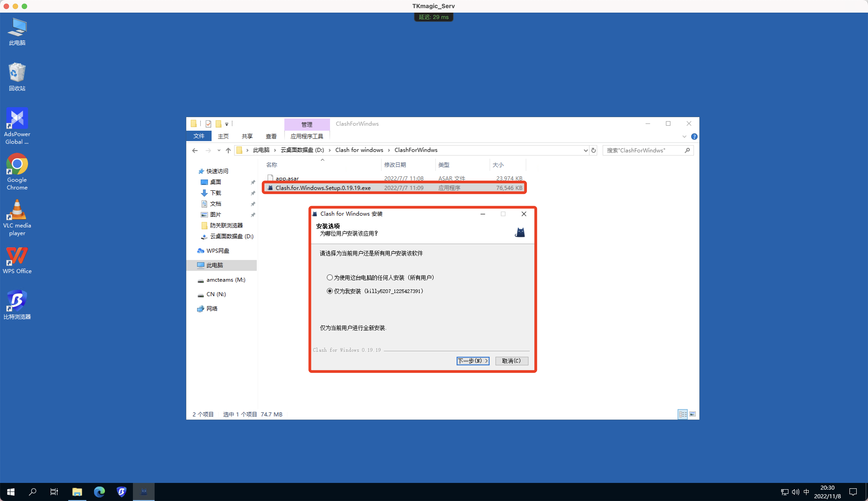Switch to the 查看 ribbon tab

(x=271, y=136)
